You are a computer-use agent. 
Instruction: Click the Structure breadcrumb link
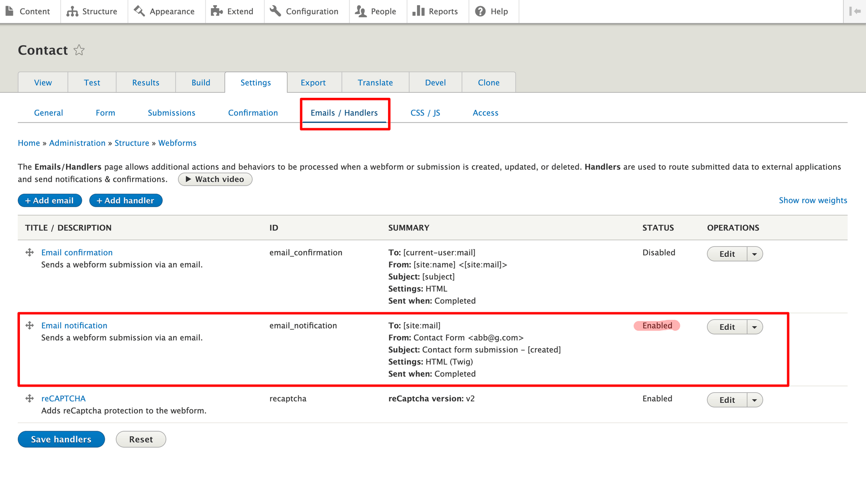pos(132,143)
